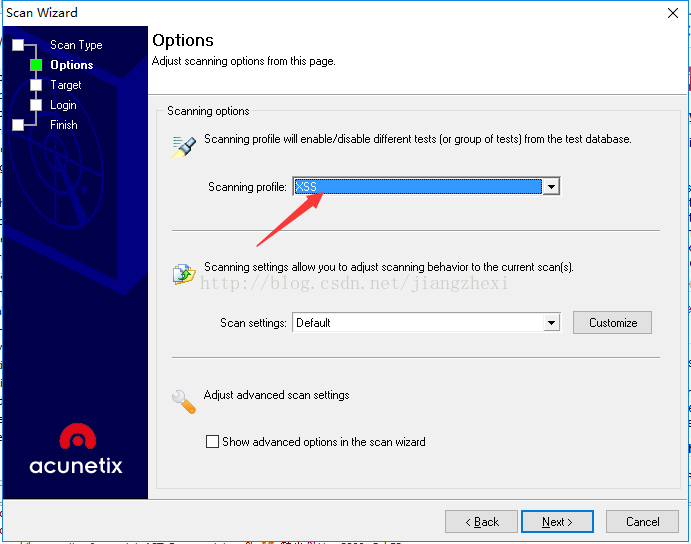Click the Finish step marker box
This screenshot has height=544, width=691.
pos(18,125)
